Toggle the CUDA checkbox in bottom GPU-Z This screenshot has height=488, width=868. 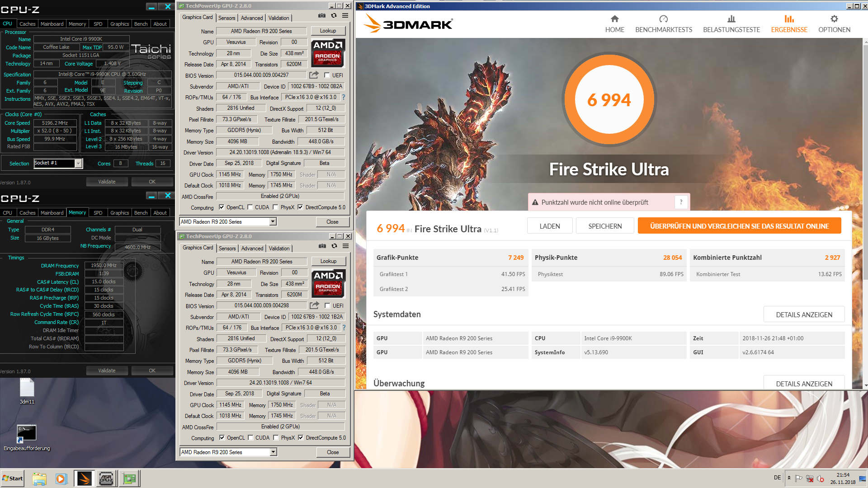coord(250,438)
